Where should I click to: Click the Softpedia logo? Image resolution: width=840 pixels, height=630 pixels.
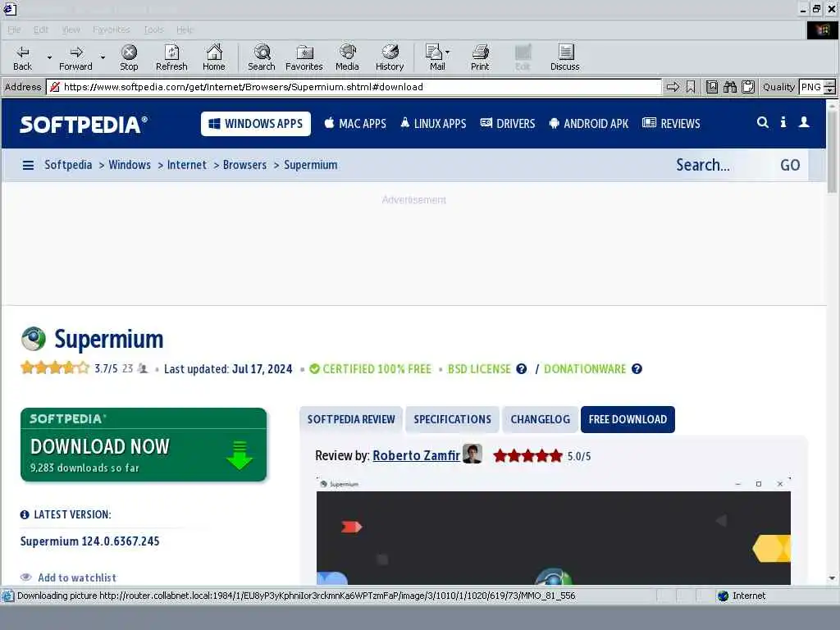[84, 125]
